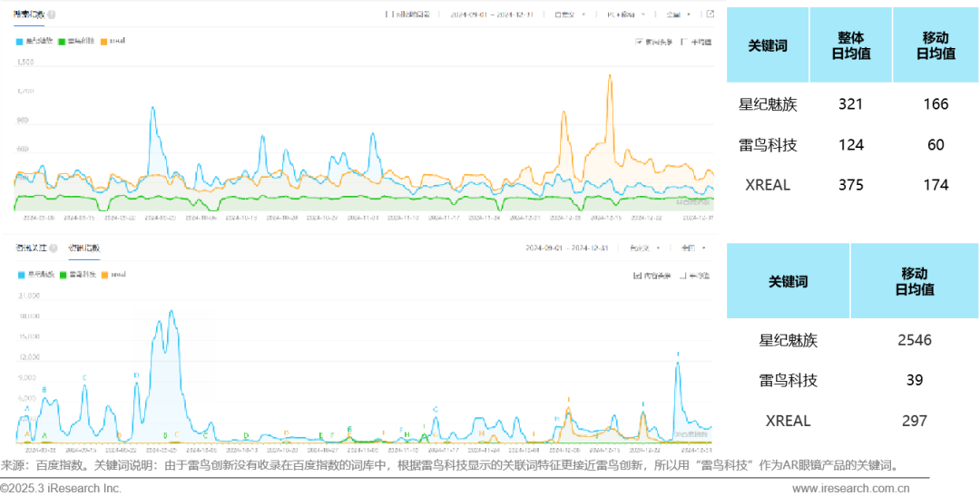Screen dimensions: 980x496
Task: Click ©2025.3 iResearch Inc. footer text
Action: point(61,488)
